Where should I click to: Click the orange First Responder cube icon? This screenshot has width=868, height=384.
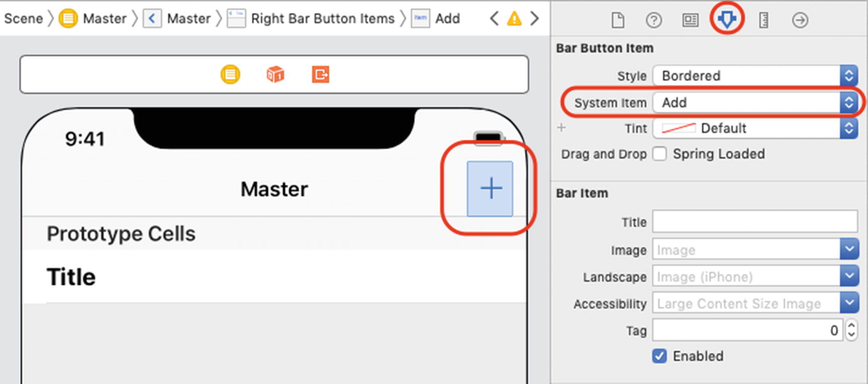275,74
